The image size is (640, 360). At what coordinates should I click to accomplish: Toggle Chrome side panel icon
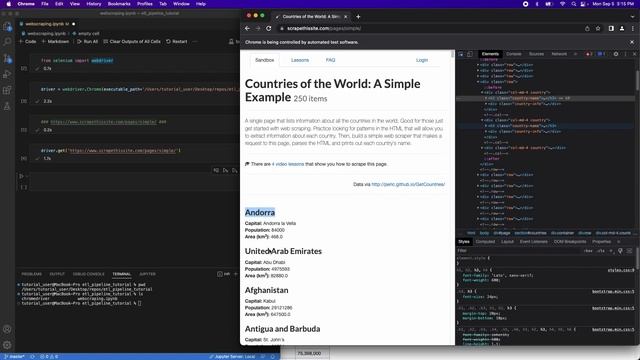point(611,29)
